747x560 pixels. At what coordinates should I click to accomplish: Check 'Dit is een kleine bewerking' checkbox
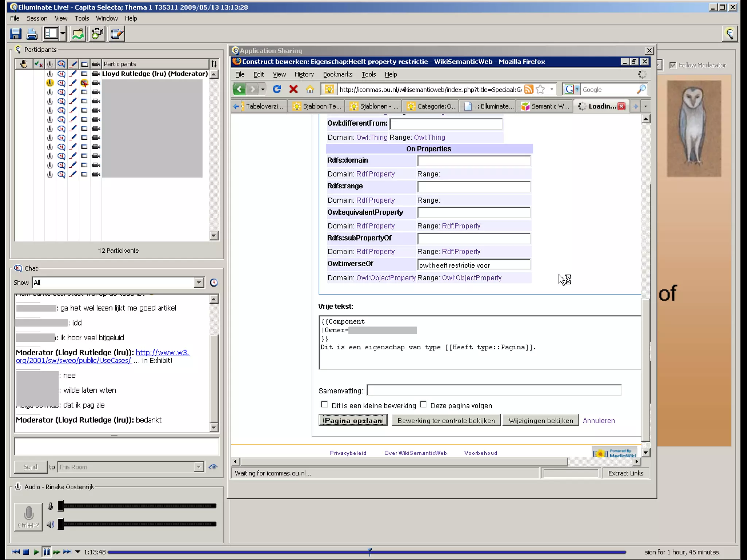pyautogui.click(x=324, y=405)
